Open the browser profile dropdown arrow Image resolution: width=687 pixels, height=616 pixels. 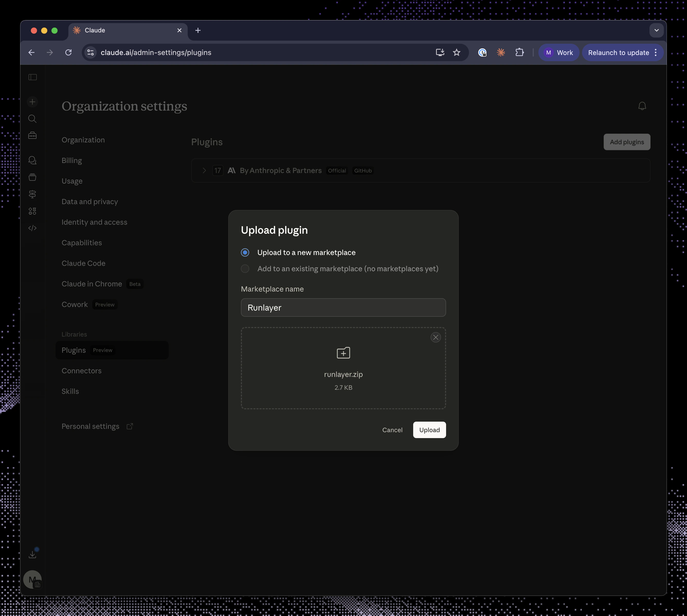657,30
